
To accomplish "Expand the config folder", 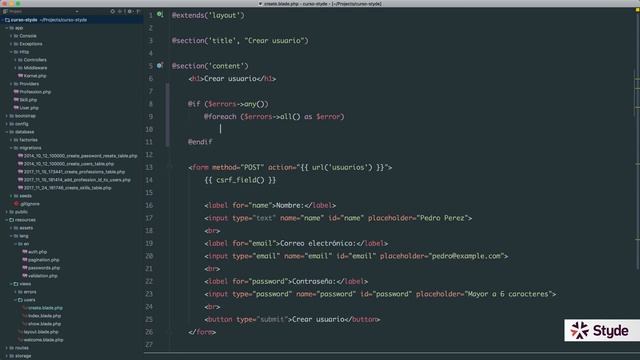I will point(7,124).
